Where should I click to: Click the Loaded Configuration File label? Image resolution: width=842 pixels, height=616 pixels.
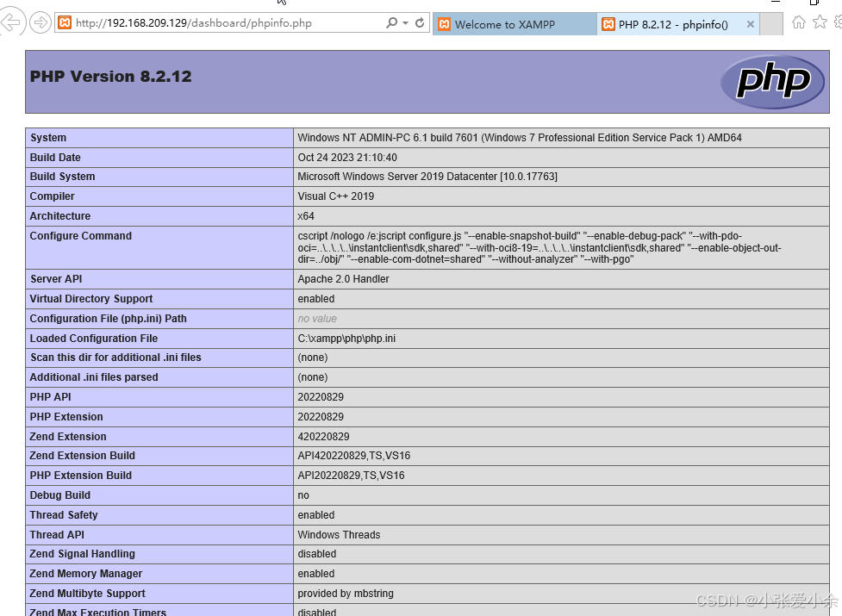point(94,338)
